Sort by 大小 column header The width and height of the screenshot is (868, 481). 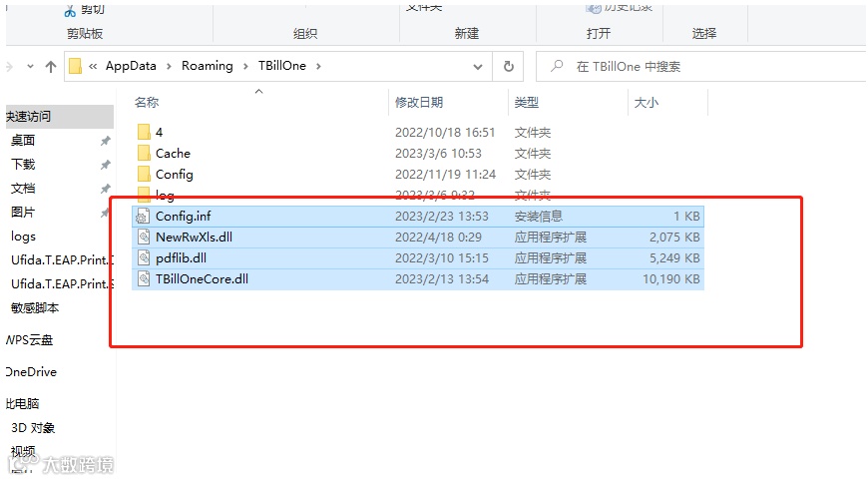647,103
